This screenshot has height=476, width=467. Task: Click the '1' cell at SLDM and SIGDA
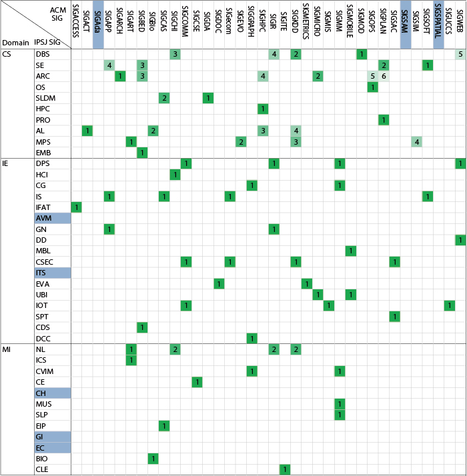point(208,98)
